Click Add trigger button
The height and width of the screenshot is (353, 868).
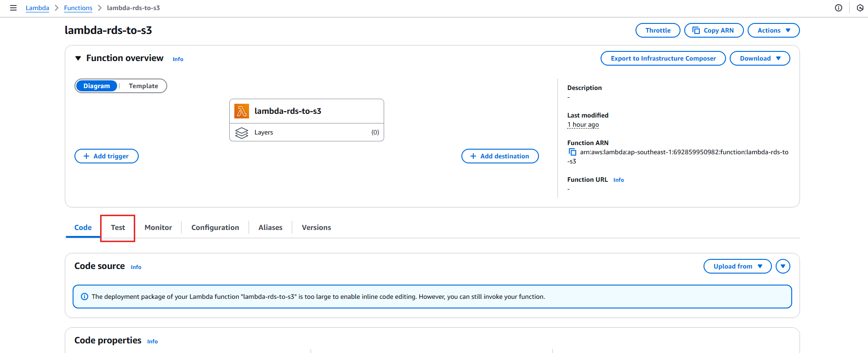click(x=106, y=156)
